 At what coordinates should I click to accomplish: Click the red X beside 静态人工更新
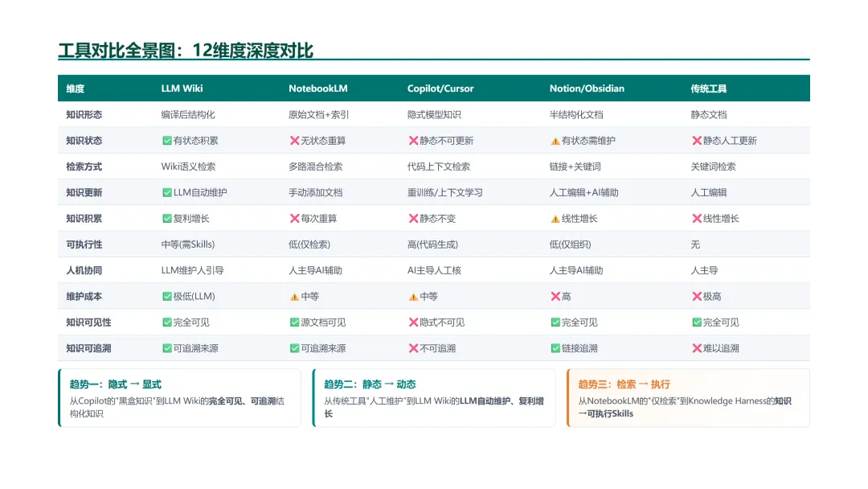[697, 141]
